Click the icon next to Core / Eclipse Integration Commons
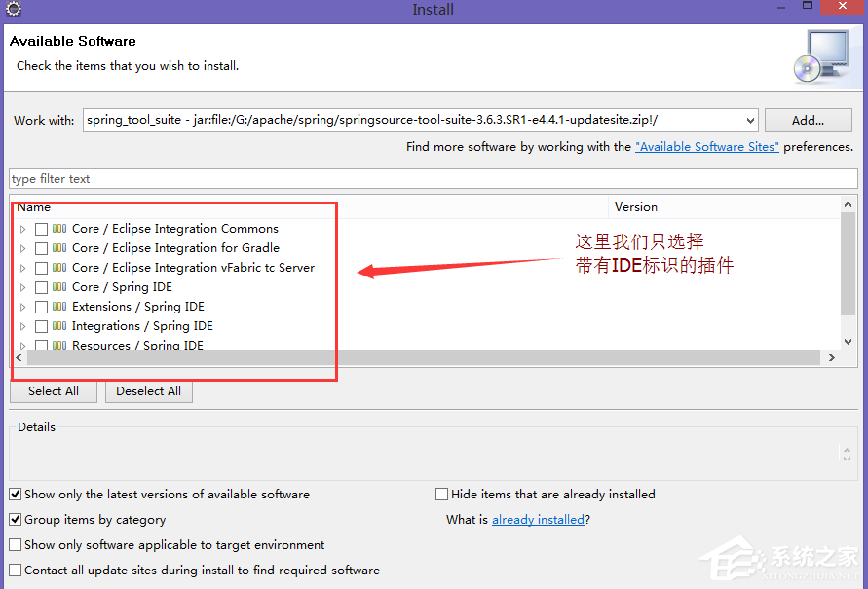The height and width of the screenshot is (589, 868). pyautogui.click(x=59, y=228)
